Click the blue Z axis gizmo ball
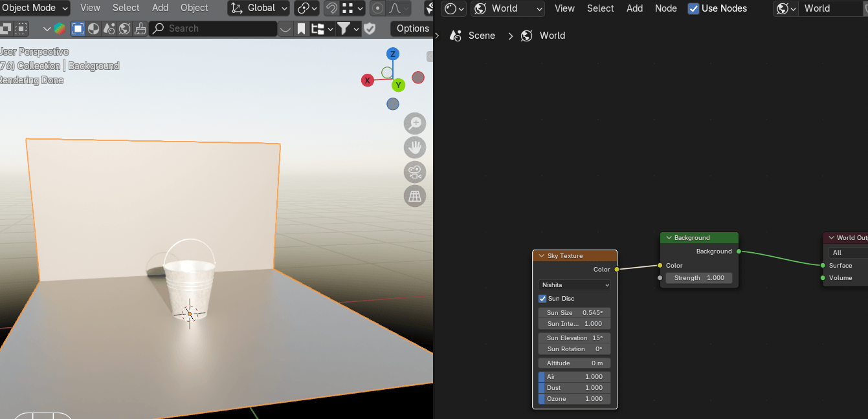Image resolution: width=868 pixels, height=419 pixels. click(393, 54)
